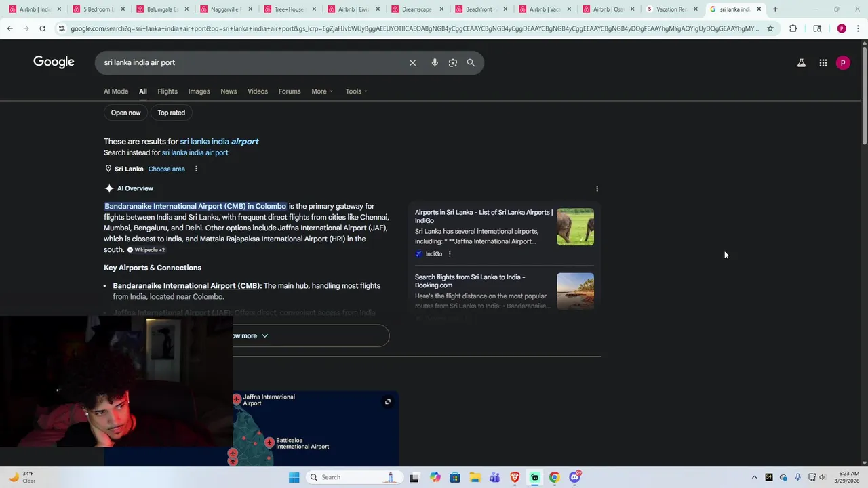This screenshot has height=488, width=868.
Task: Open Microsoft Store from the taskbar
Action: (455, 477)
